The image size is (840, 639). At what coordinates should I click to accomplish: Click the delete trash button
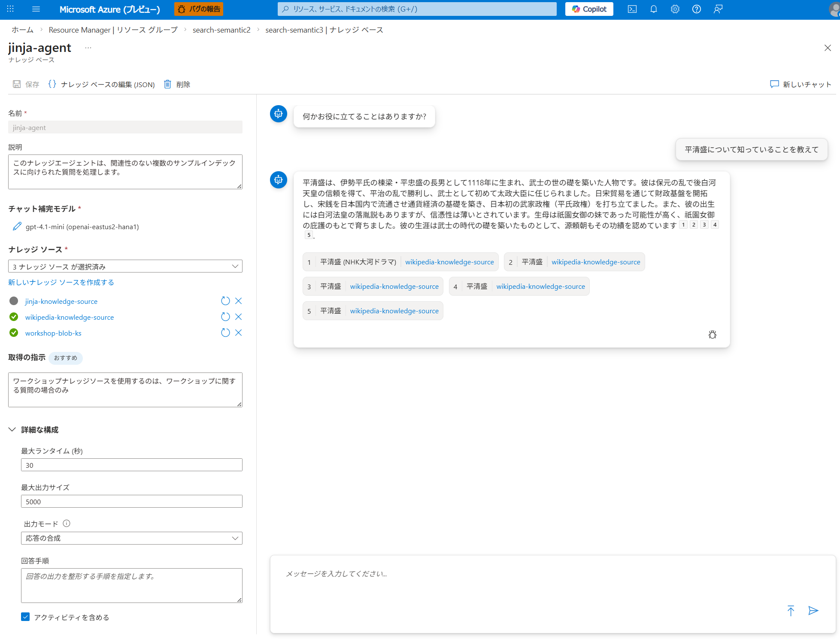tap(177, 85)
